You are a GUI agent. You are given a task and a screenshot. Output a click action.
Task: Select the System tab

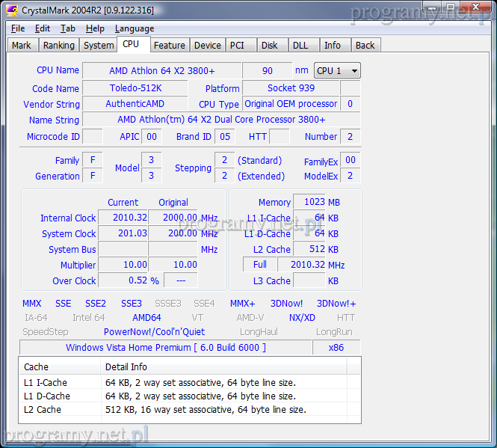99,46
